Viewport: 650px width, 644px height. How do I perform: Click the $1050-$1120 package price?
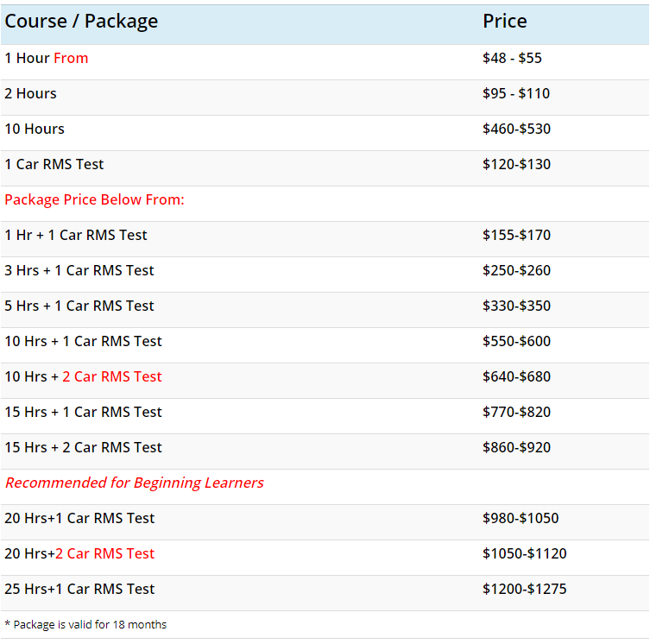click(525, 554)
